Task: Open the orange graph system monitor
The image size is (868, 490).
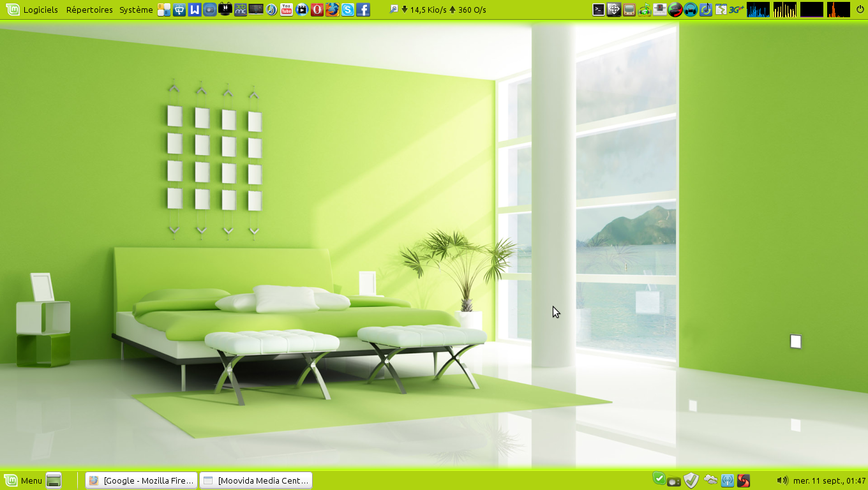Action: coord(839,10)
